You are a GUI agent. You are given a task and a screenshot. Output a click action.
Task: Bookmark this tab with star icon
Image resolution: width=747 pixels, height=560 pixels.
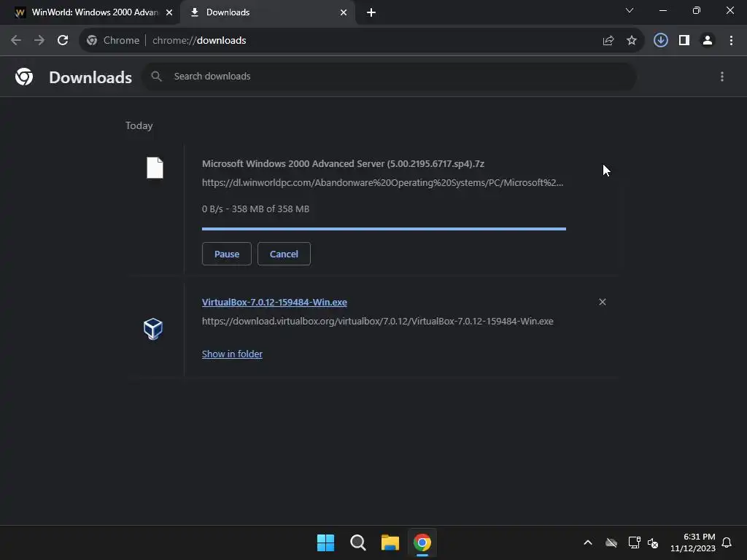[x=632, y=41]
